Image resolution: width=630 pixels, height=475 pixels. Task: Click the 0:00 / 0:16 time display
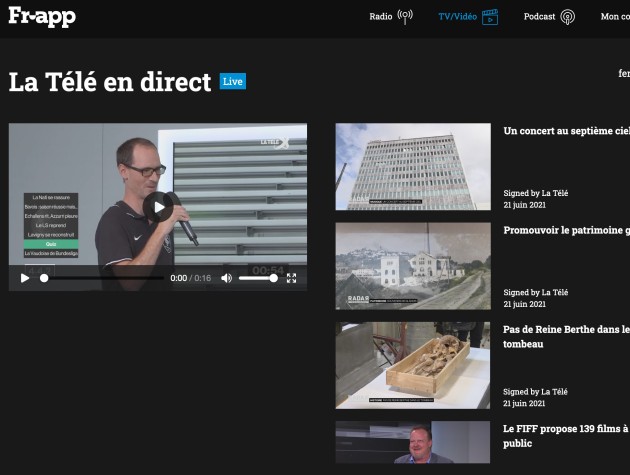click(190, 278)
